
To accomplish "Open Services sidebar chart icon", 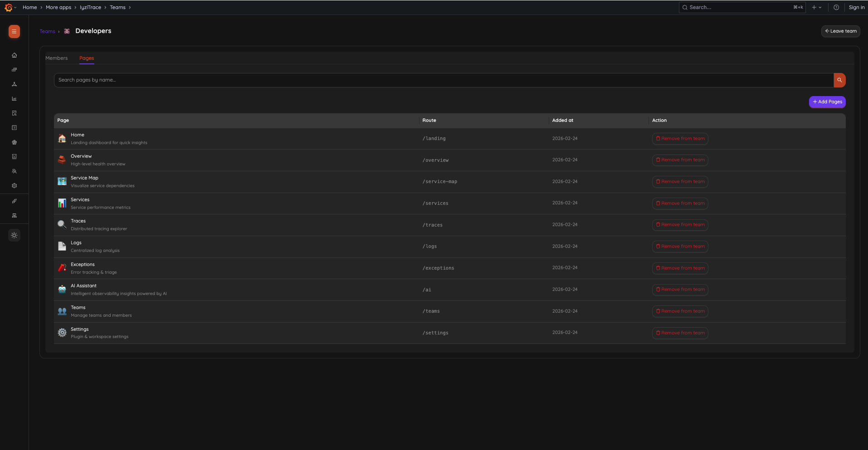I will pos(14,99).
